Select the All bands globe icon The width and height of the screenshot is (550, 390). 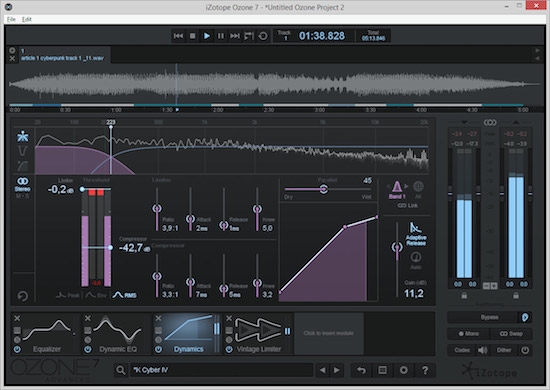pyautogui.click(x=418, y=189)
